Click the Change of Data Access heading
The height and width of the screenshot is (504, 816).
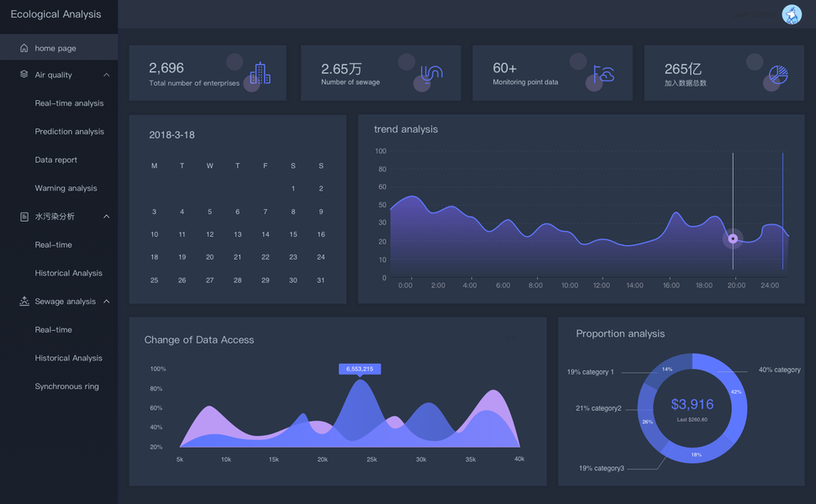(x=199, y=339)
